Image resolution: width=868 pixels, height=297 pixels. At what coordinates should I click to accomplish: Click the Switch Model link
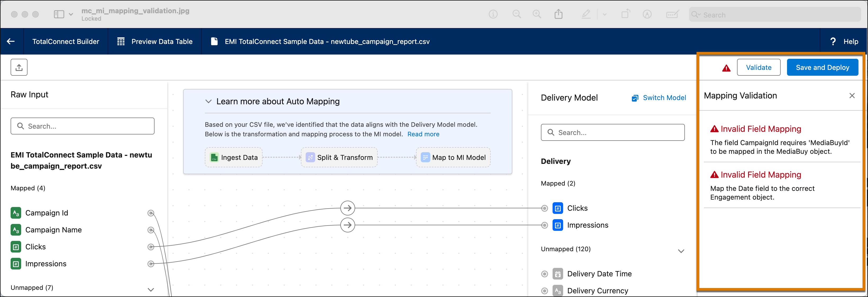click(x=664, y=98)
